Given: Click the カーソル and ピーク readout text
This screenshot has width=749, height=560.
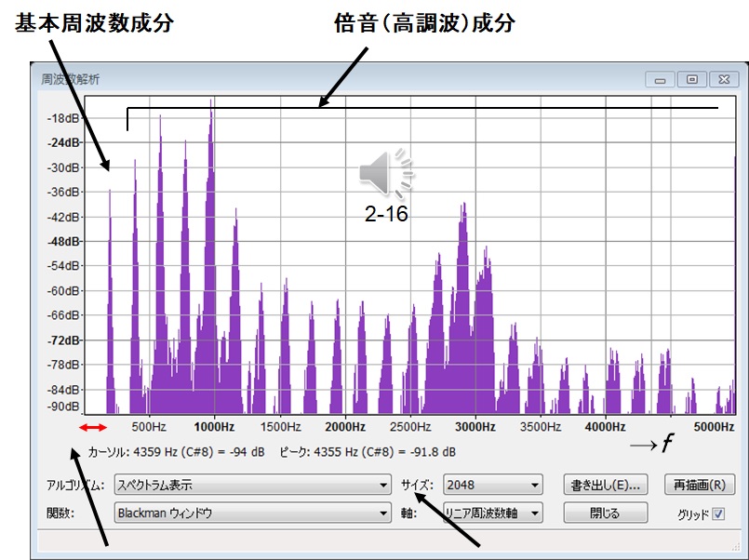Looking at the screenshot, I should point(271,452).
